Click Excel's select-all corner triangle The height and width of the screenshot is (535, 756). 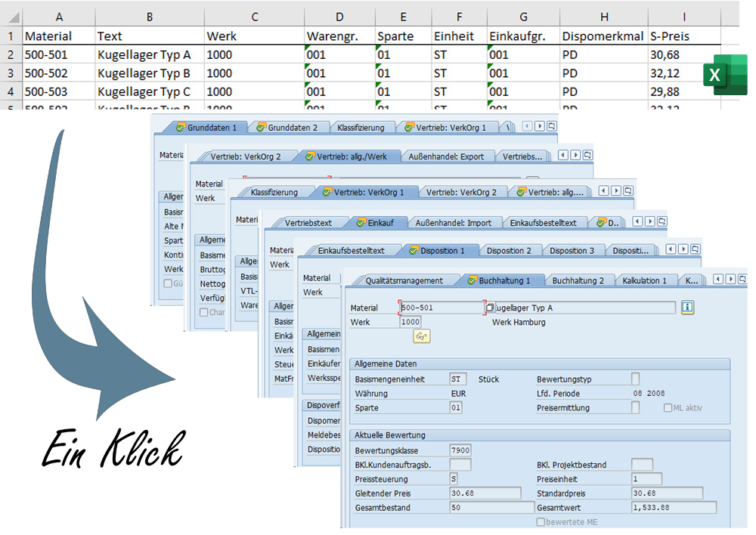coord(12,17)
